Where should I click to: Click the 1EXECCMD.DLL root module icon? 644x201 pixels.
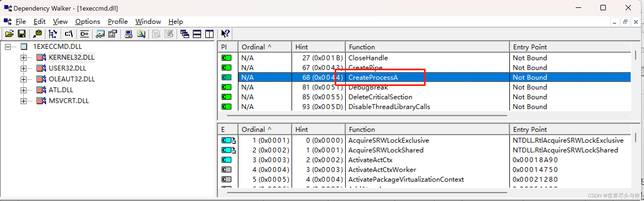[24, 46]
